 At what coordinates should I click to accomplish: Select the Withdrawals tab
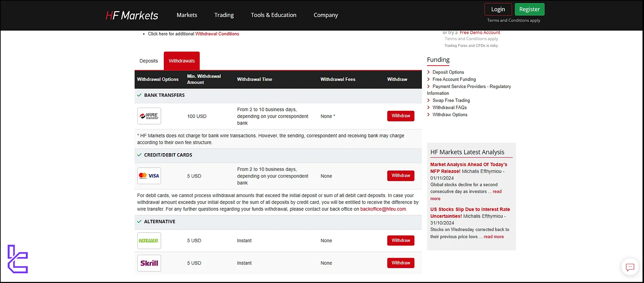[182, 61]
